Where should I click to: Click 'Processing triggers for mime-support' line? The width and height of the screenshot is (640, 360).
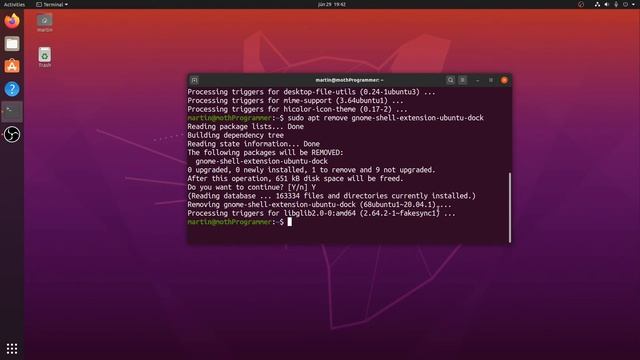[x=295, y=100]
